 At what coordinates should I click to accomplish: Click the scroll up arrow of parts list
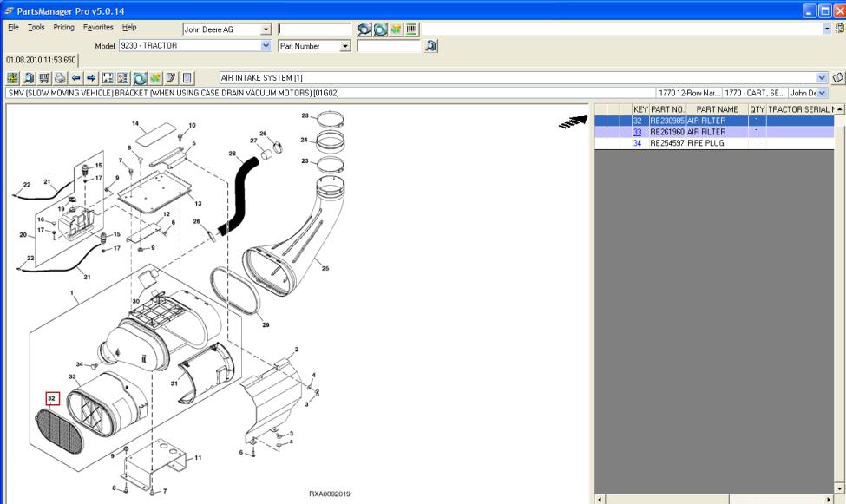[840, 109]
